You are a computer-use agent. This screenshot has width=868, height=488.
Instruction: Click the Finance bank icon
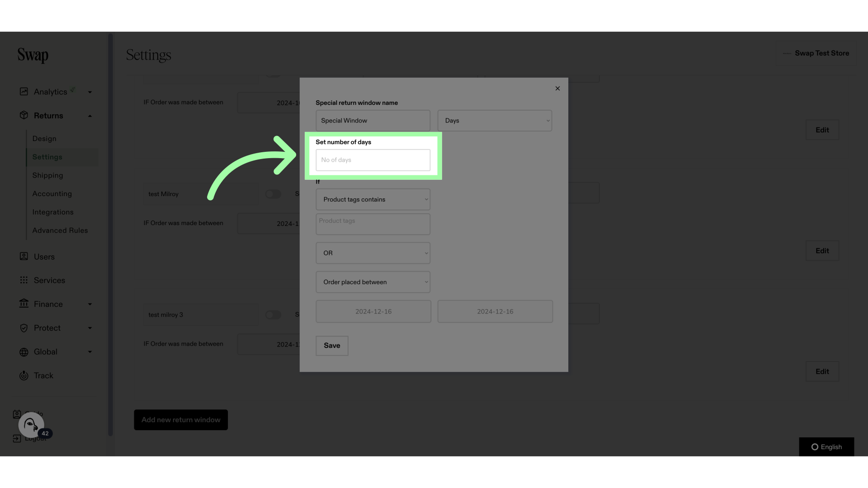tap(24, 304)
